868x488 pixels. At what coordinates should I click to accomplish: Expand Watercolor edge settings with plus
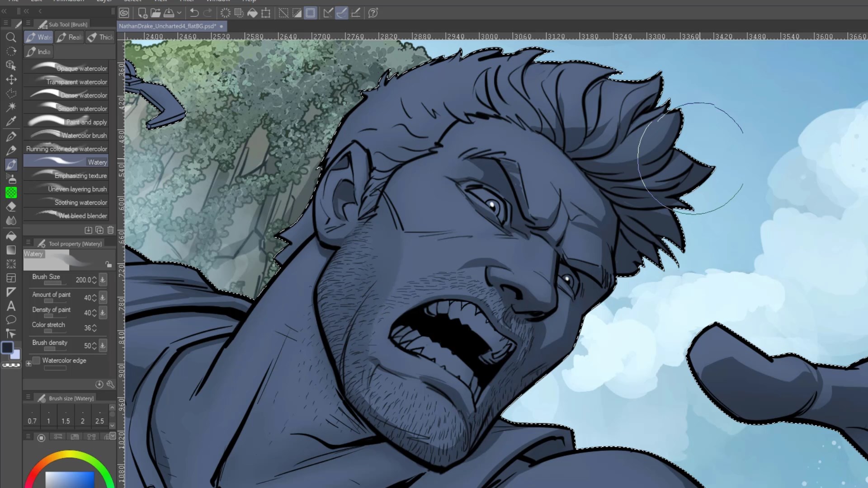[28, 363]
